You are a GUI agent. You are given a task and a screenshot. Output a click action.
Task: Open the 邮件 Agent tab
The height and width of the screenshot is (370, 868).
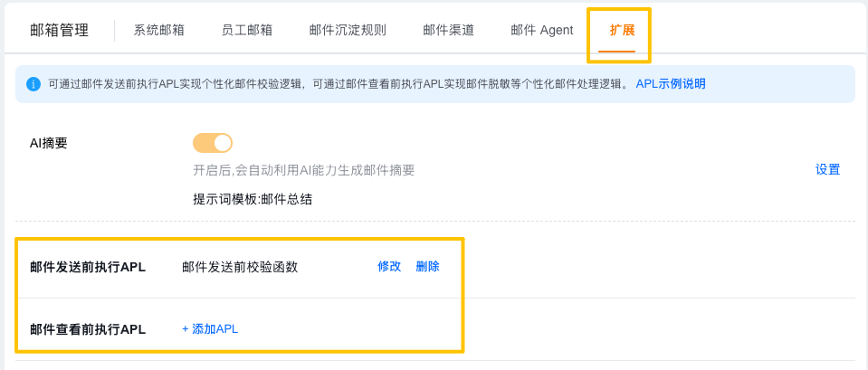(542, 31)
